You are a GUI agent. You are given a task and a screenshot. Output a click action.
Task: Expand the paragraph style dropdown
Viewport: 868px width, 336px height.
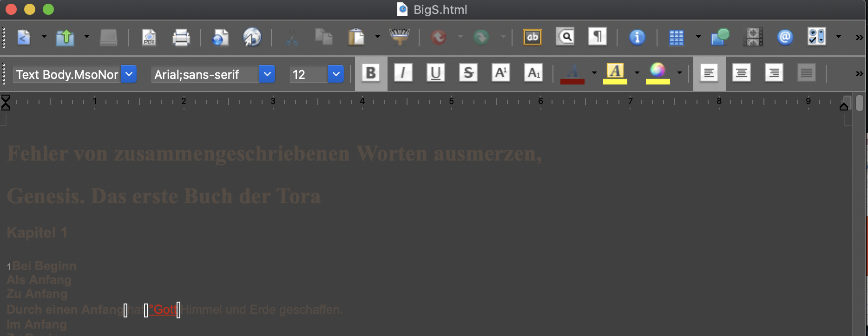click(129, 74)
